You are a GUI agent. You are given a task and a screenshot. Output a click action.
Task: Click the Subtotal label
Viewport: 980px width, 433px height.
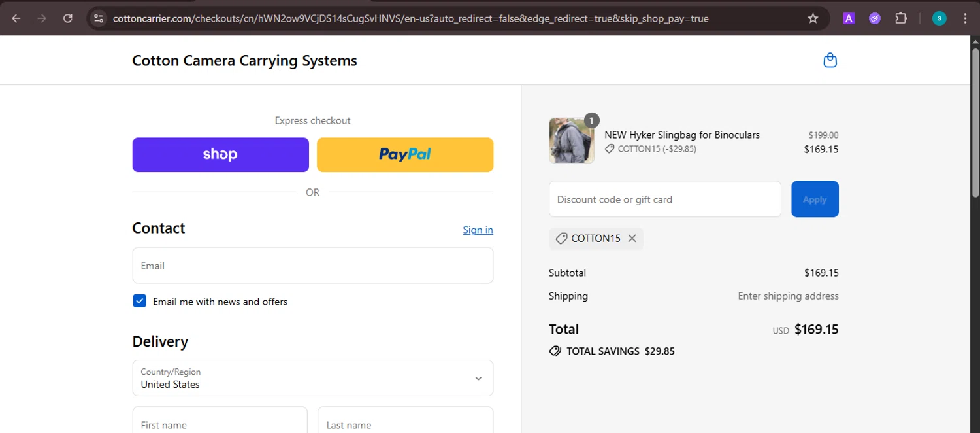(567, 273)
